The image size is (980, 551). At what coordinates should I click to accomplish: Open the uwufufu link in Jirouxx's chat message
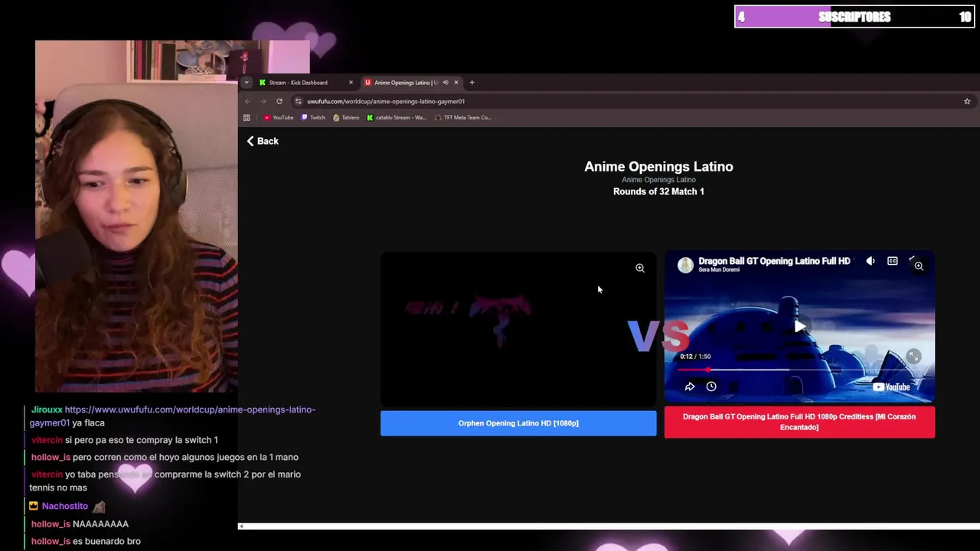172,416
